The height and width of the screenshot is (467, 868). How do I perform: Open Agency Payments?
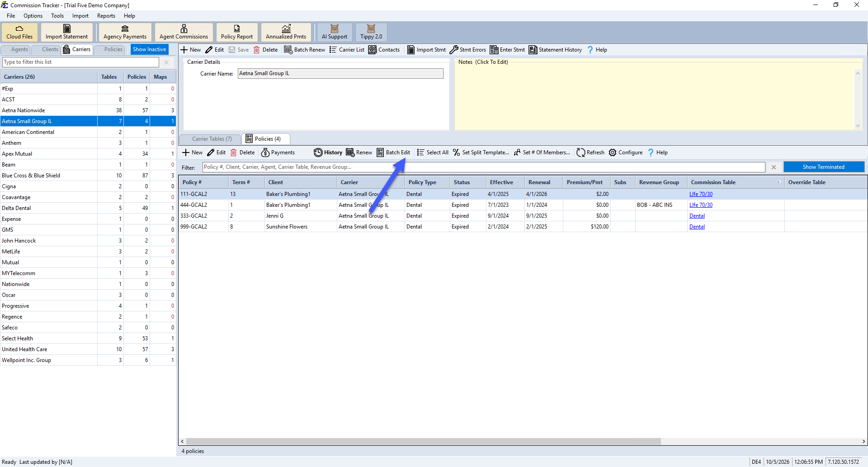[125, 32]
